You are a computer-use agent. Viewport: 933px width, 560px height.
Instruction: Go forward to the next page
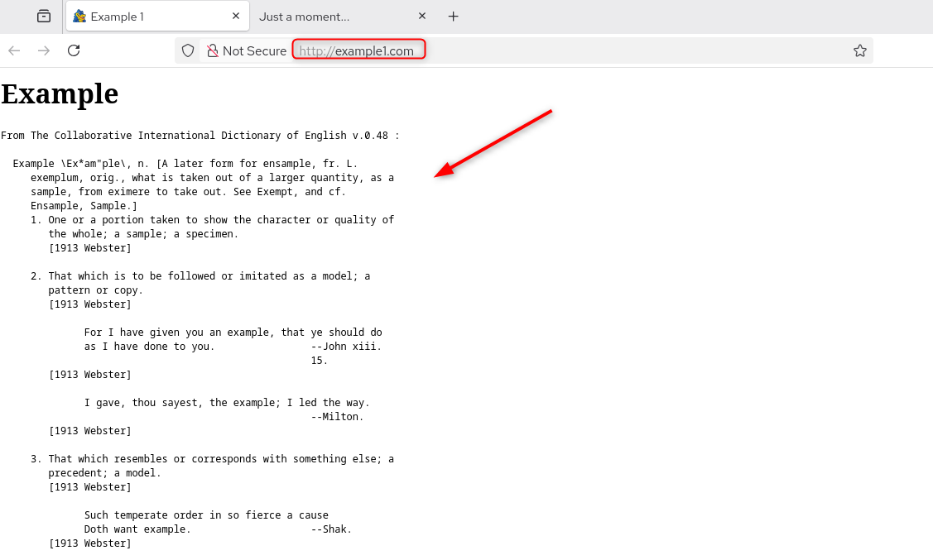point(44,50)
